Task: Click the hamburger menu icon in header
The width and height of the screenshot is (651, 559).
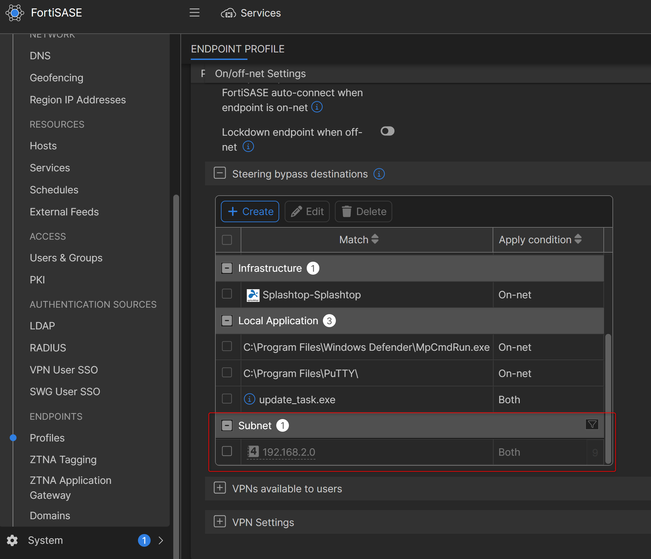Action: click(x=195, y=13)
